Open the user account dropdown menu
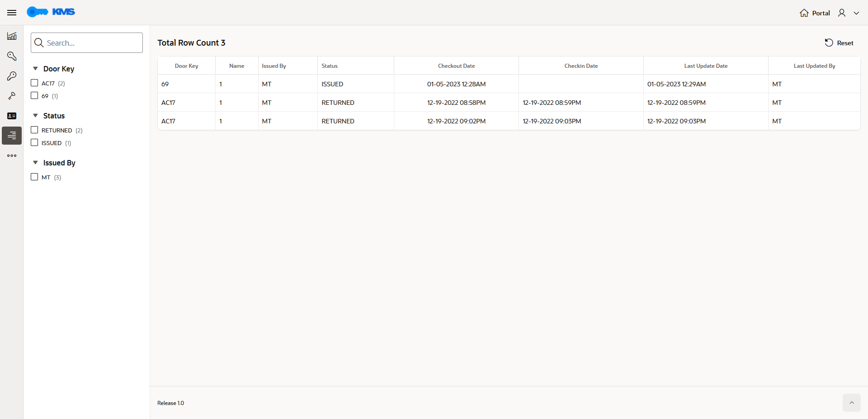This screenshot has width=868, height=419. [849, 13]
